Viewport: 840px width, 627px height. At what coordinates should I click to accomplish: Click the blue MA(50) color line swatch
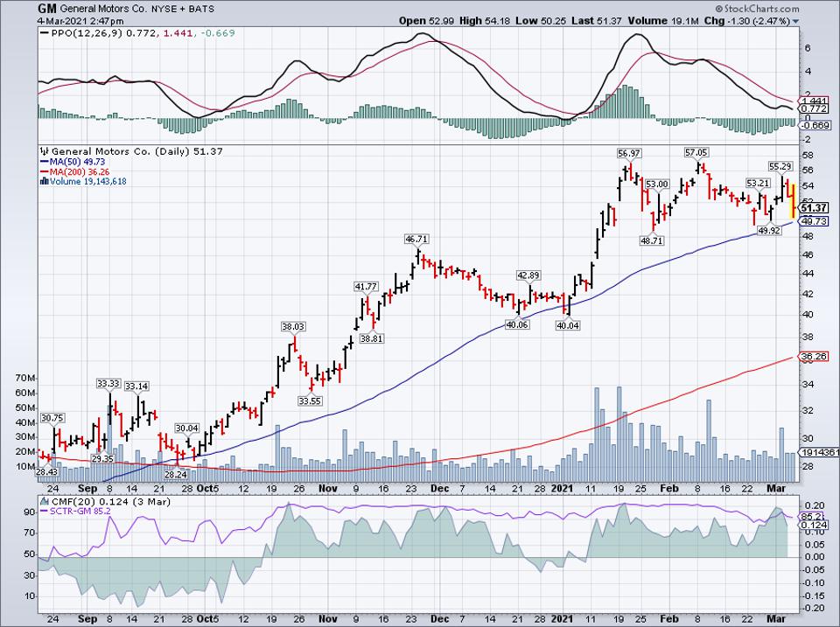pos(42,161)
